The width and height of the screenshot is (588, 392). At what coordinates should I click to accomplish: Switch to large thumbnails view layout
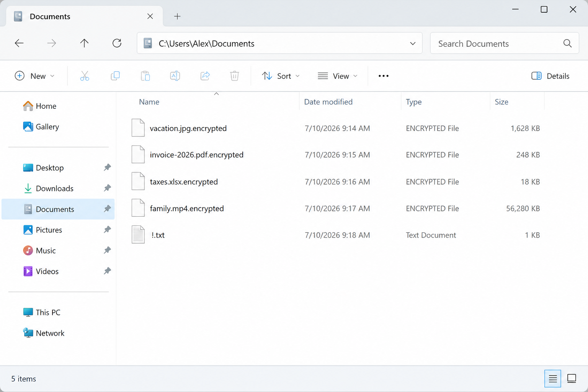[572, 379]
